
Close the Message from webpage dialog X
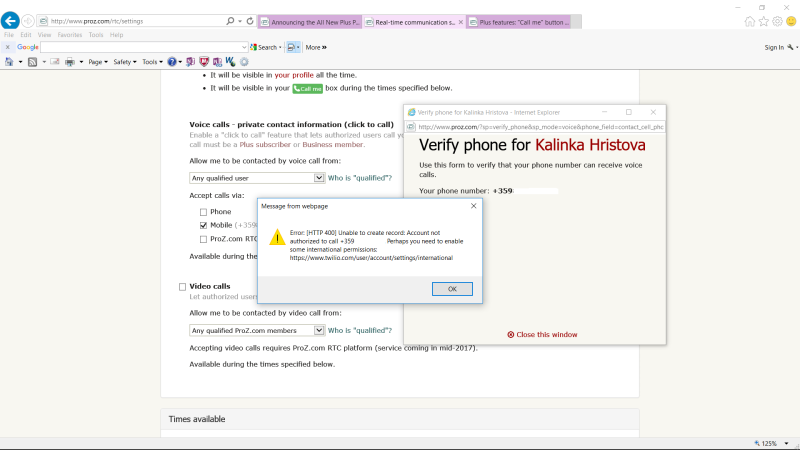tap(473, 206)
